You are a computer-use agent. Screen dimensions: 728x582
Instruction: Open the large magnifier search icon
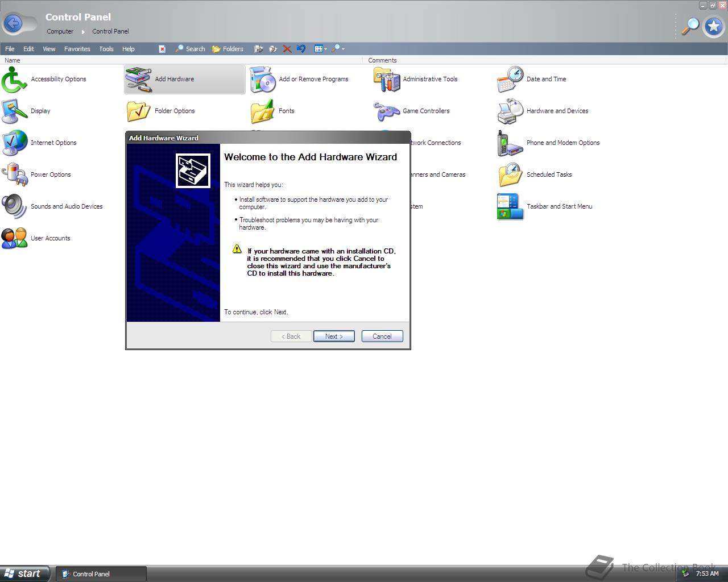pos(690,26)
